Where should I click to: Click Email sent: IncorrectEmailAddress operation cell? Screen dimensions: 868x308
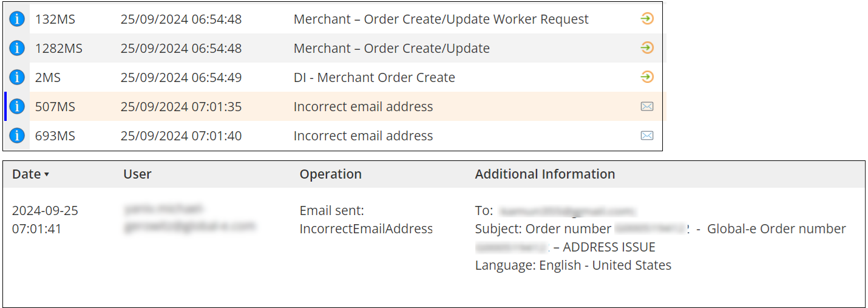366,220
